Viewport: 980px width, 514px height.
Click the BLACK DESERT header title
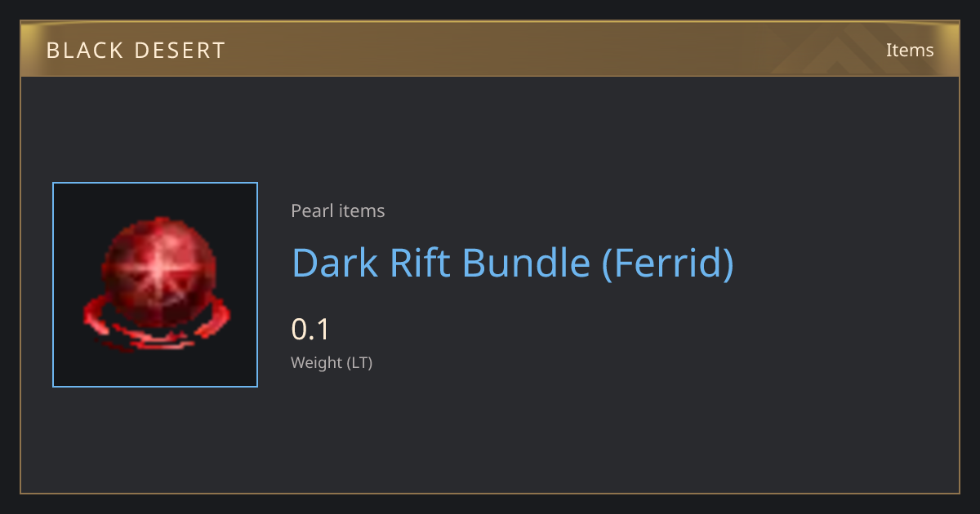click(x=136, y=51)
